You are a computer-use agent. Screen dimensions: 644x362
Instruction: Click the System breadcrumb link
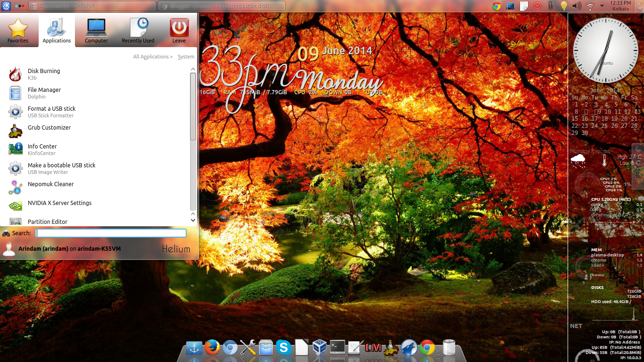point(186,57)
